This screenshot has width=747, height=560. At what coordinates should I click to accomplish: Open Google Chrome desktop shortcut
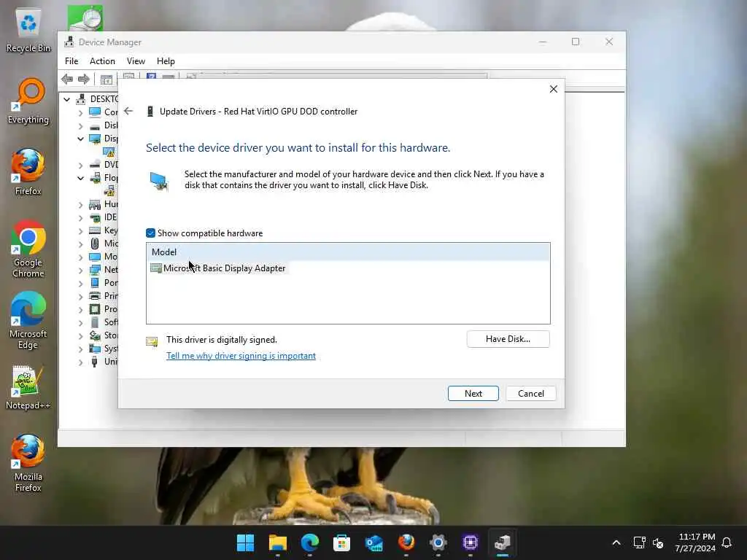(x=28, y=249)
